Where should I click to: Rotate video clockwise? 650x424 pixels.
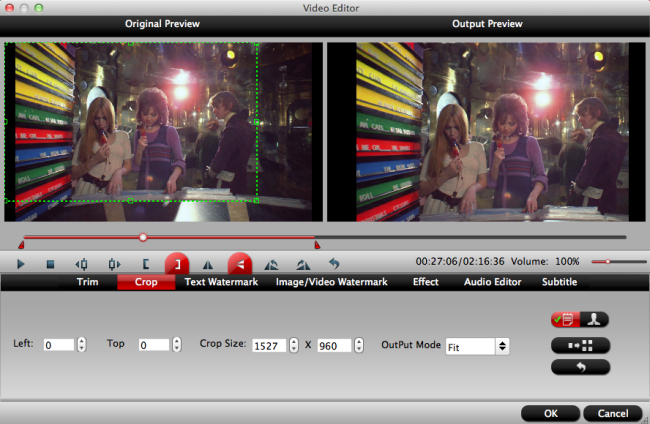coord(303,264)
